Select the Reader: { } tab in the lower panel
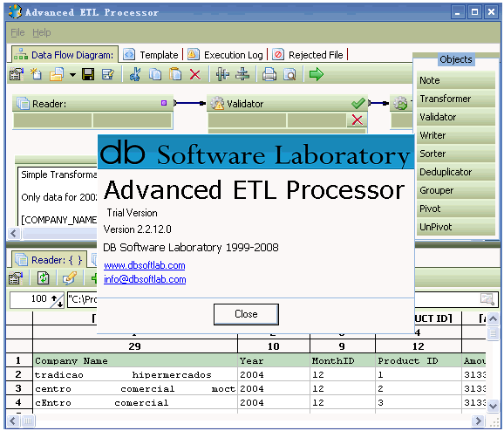 49,260
